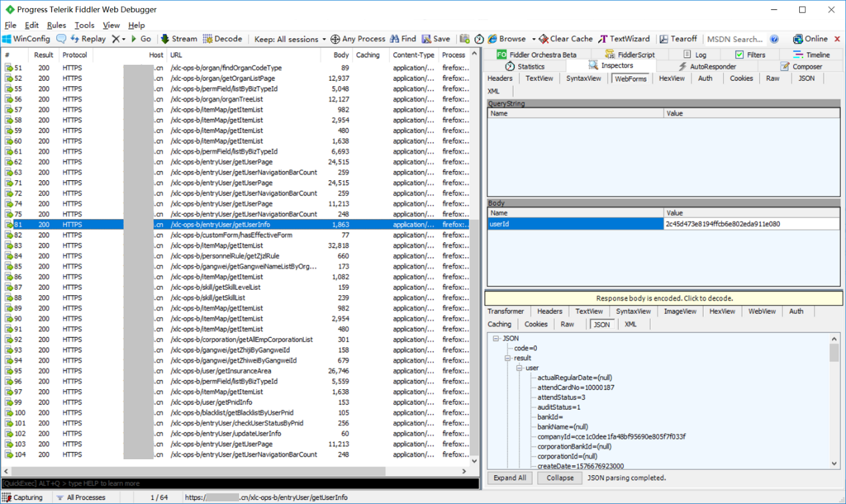Viewport: 846px width, 504px height.
Task: Sort sessions by Content-Type column header
Action: [x=413, y=55]
